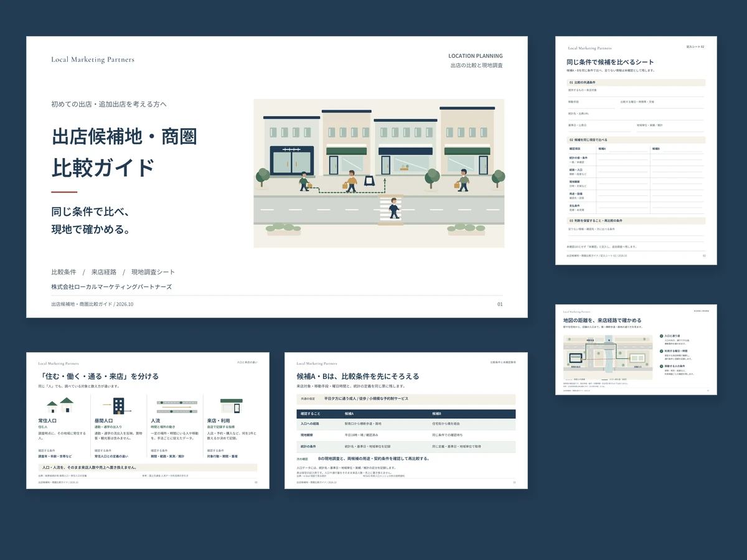Click the 経路・入口 row in worksheet table
This screenshot has height=560, width=747.
pyautogui.click(x=636, y=170)
